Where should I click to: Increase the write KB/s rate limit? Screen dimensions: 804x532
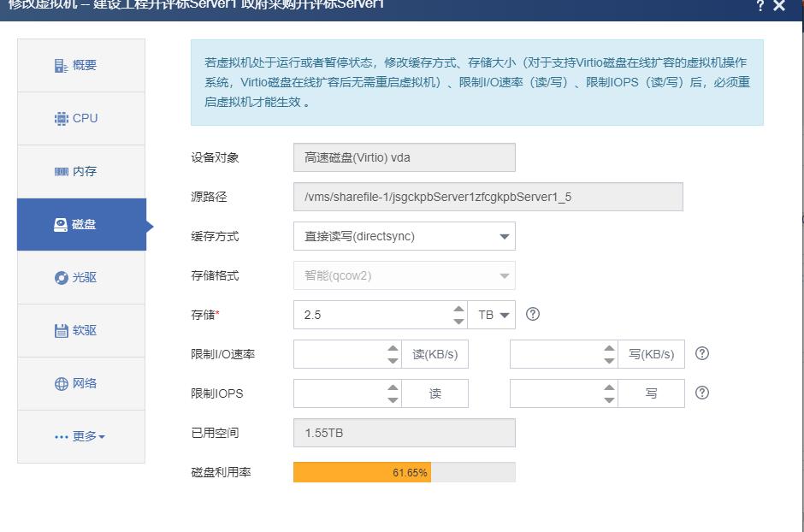click(x=609, y=348)
